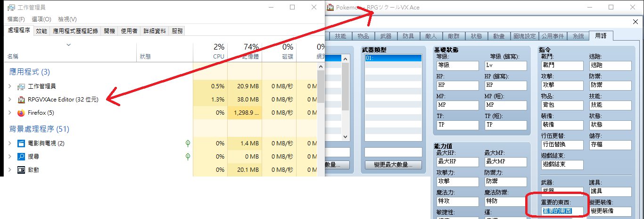Switch to the 應用程式歷程記錄 tab
This screenshot has height=219, width=644.
pyautogui.click(x=75, y=31)
